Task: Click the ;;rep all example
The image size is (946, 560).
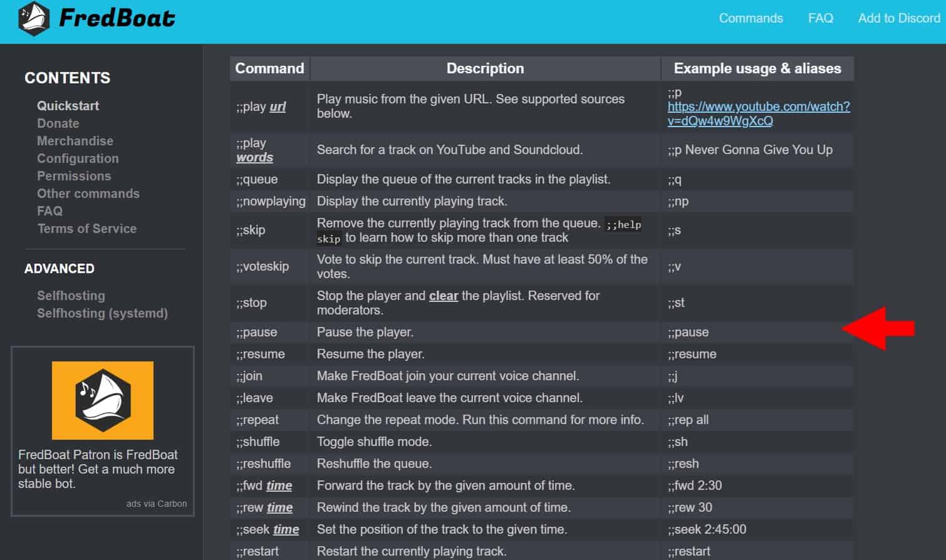Action: 688,420
